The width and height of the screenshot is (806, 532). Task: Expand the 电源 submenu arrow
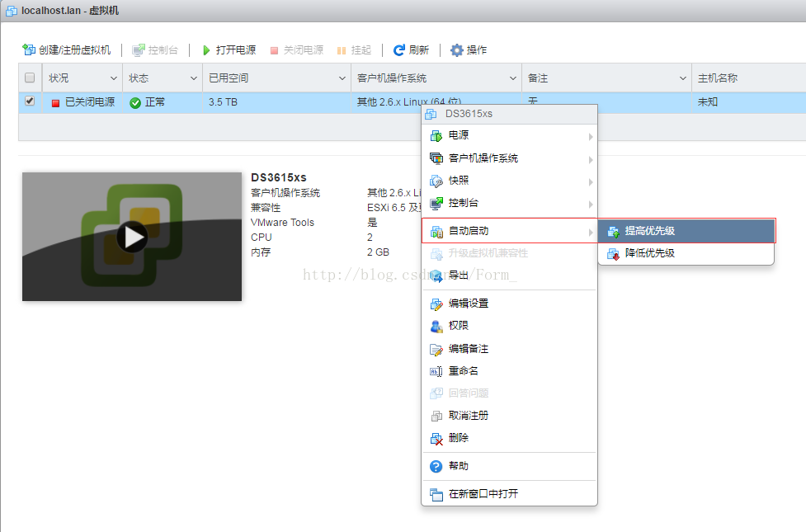click(x=590, y=136)
